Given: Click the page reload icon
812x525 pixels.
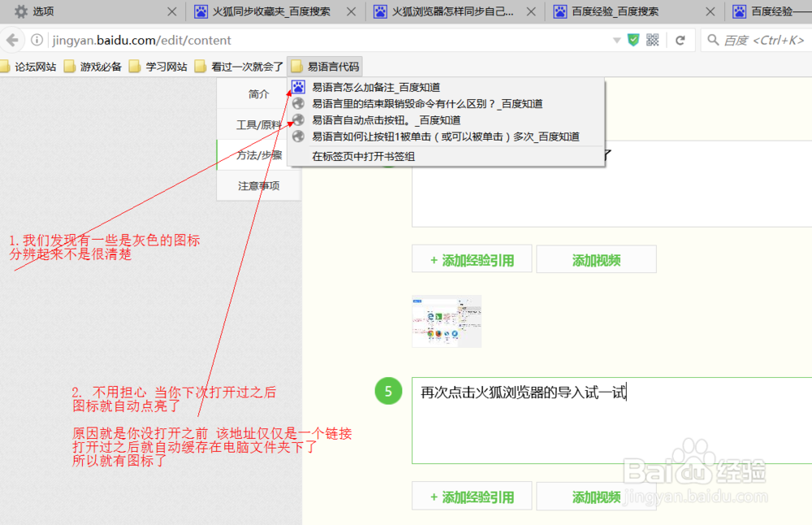Looking at the screenshot, I should [680, 39].
